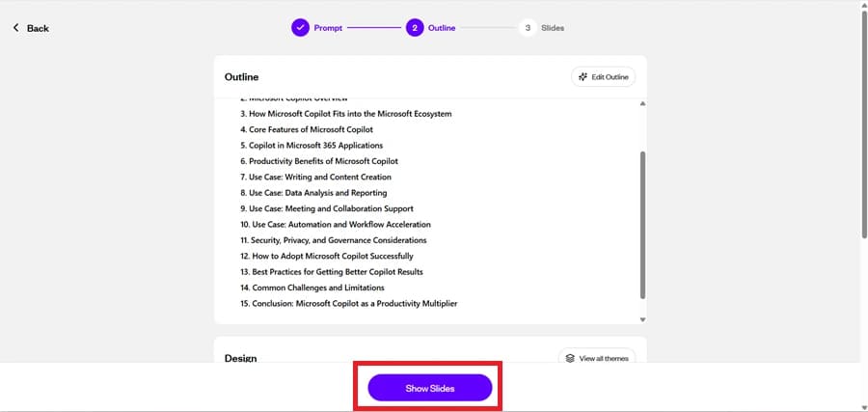Image resolution: width=868 pixels, height=412 pixels.
Task: Click the Outline section heading
Action: click(x=241, y=77)
